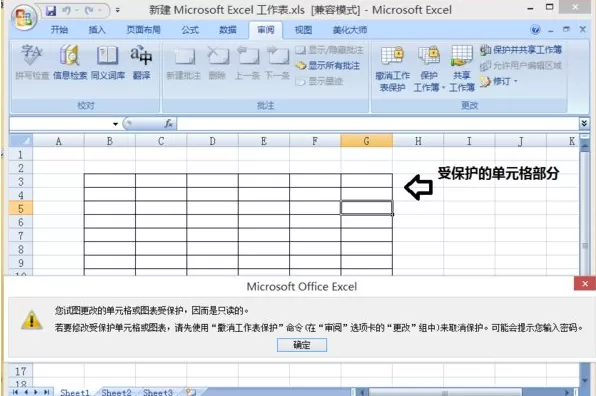Image resolution: width=596 pixels, height=396 pixels.
Task: Select column B header
Action: coord(109,141)
